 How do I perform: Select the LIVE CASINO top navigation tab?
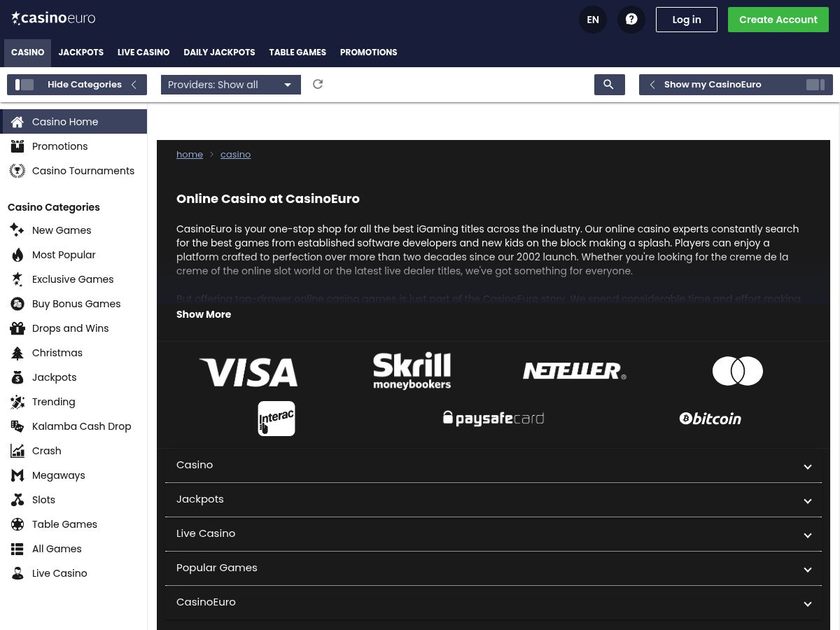pos(143,52)
